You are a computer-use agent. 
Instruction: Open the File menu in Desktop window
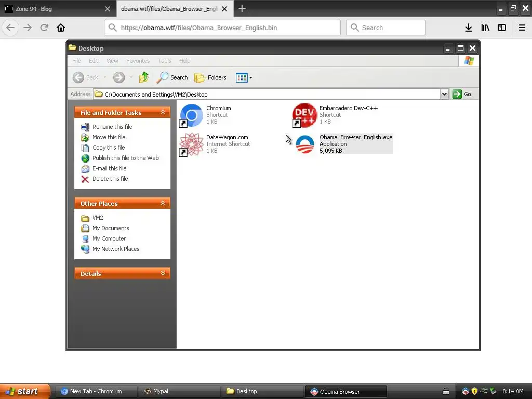pyautogui.click(x=77, y=61)
